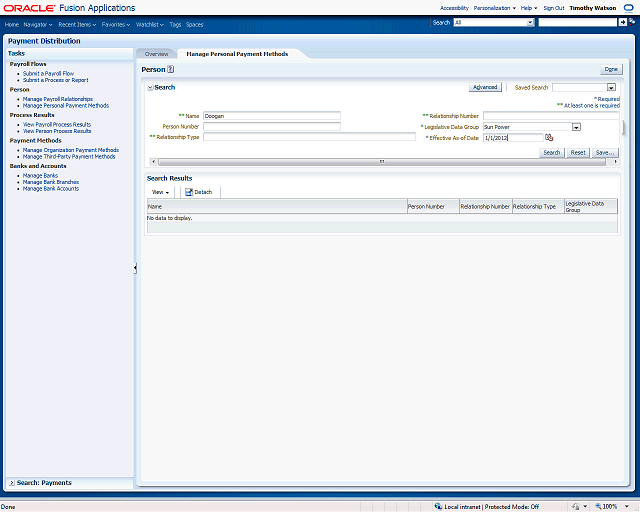Collapse the Tasks pane splitter handle
The width and height of the screenshot is (640, 512).
[x=135, y=268]
